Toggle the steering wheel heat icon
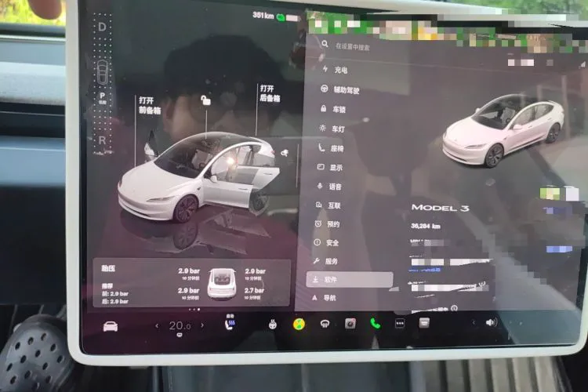Image resolution: width=588 pixels, height=392 pixels. point(273,324)
